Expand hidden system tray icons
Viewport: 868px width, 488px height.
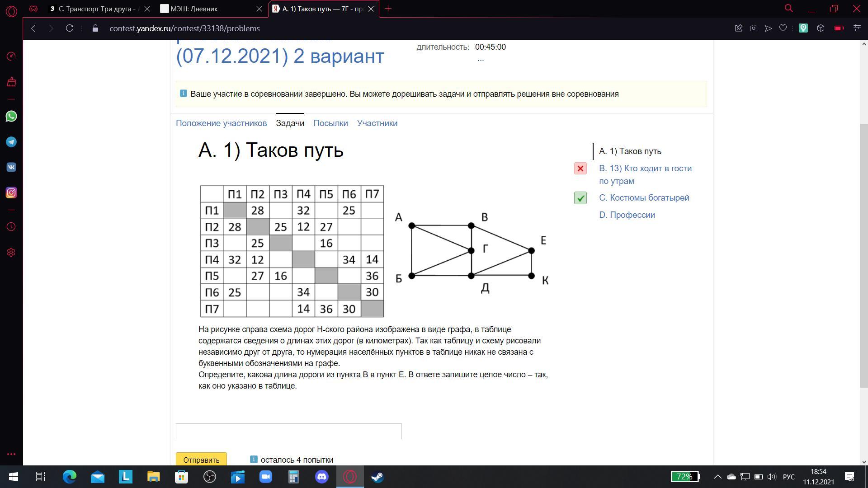pyautogui.click(x=717, y=477)
